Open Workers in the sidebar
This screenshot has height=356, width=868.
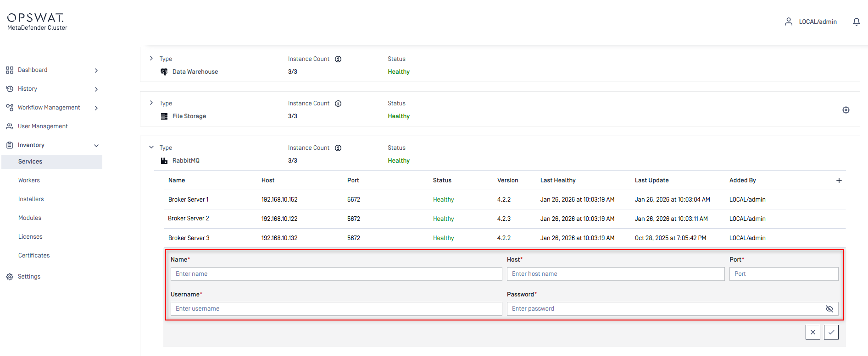(x=29, y=181)
